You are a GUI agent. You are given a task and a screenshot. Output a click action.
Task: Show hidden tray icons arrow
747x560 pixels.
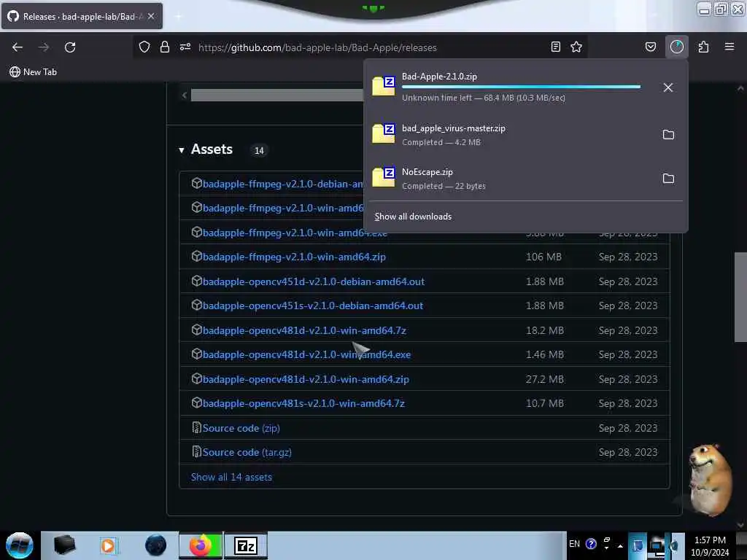pyautogui.click(x=620, y=545)
